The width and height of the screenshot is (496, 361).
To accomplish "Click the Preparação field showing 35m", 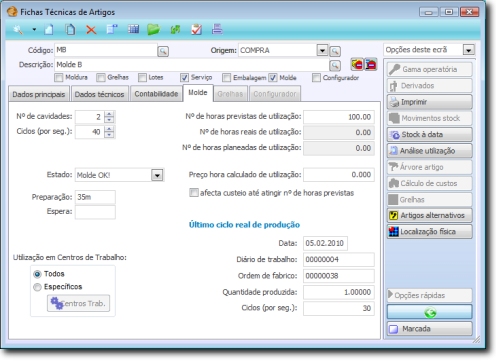I will 95,197.
